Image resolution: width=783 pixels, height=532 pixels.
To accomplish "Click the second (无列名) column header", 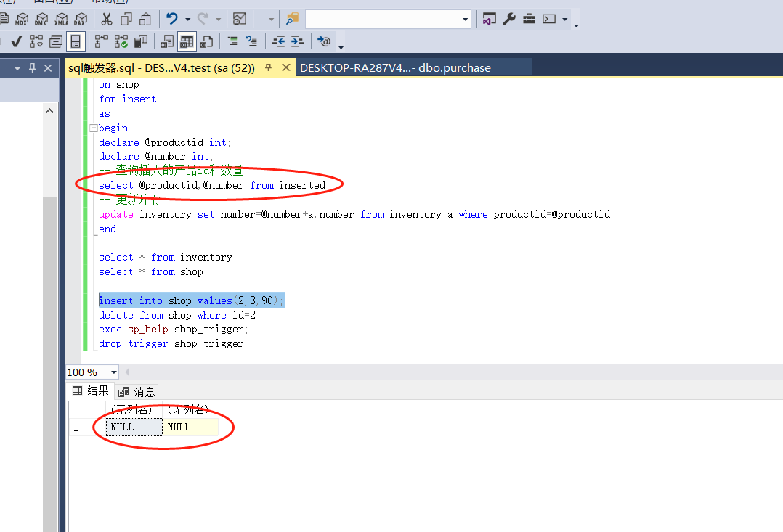I will point(191,410).
